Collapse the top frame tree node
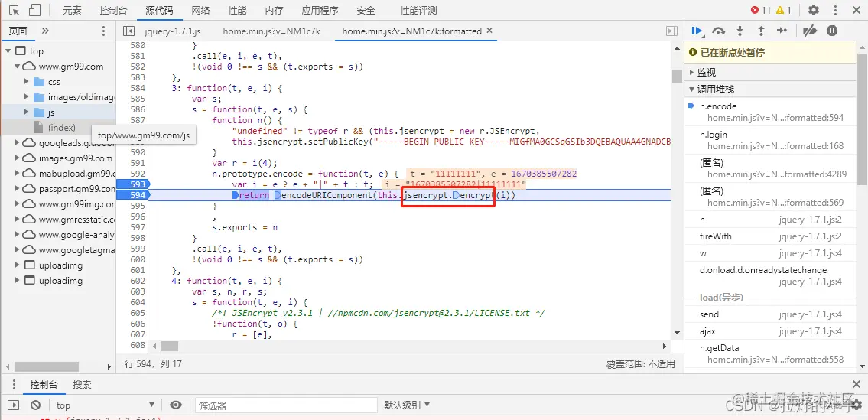 (x=8, y=51)
